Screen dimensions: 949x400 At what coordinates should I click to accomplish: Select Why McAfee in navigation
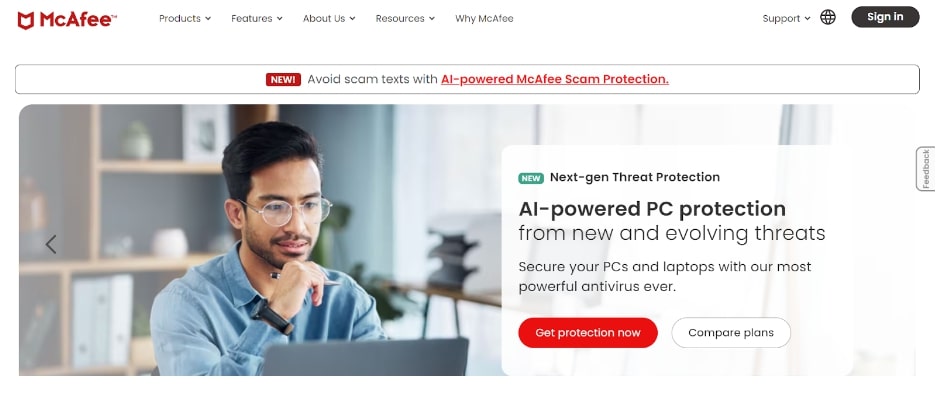[484, 19]
